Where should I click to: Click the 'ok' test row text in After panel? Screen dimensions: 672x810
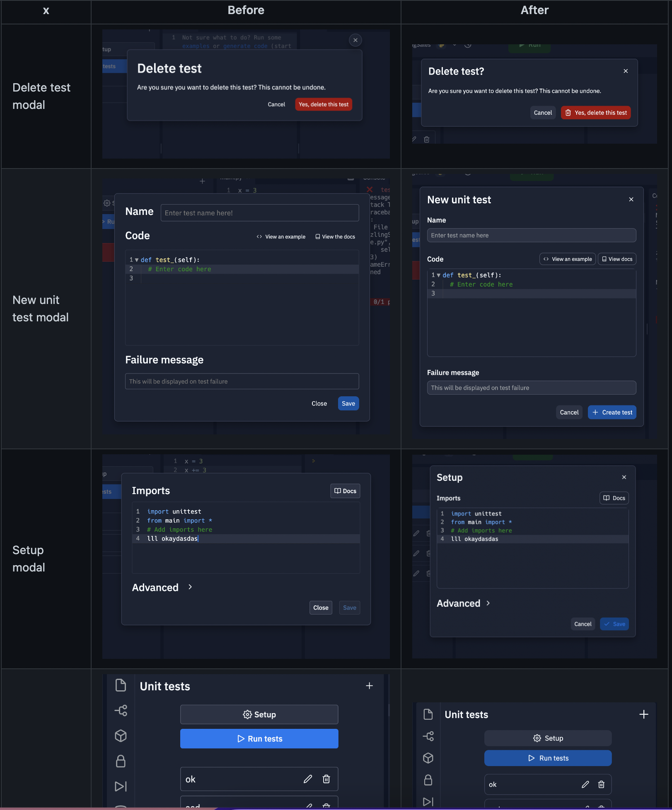pos(493,785)
